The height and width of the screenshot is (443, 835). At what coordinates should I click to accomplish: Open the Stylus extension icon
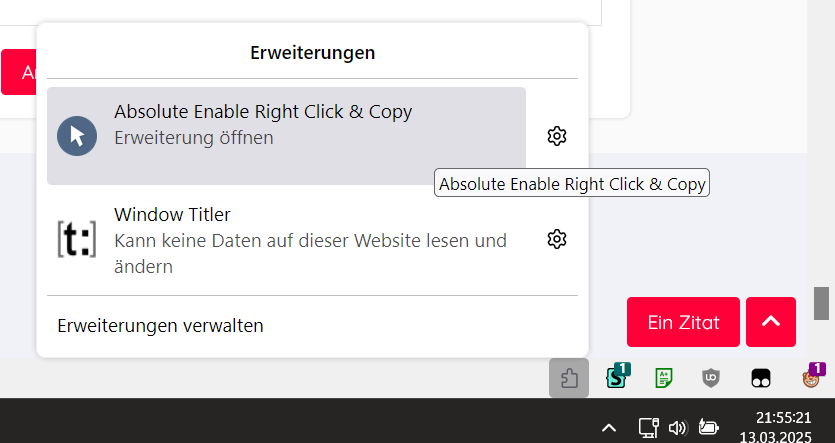[617, 378]
